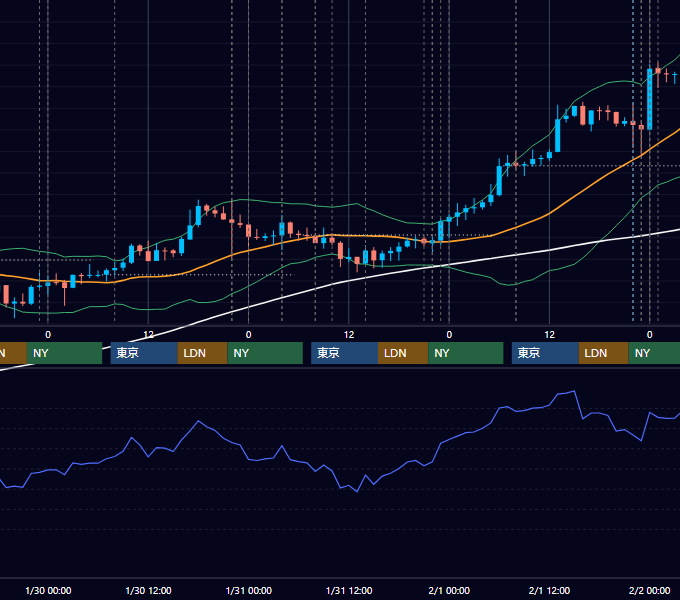The image size is (680, 600).
Task: Click the LDN session block on 1/30
Action: point(203,353)
